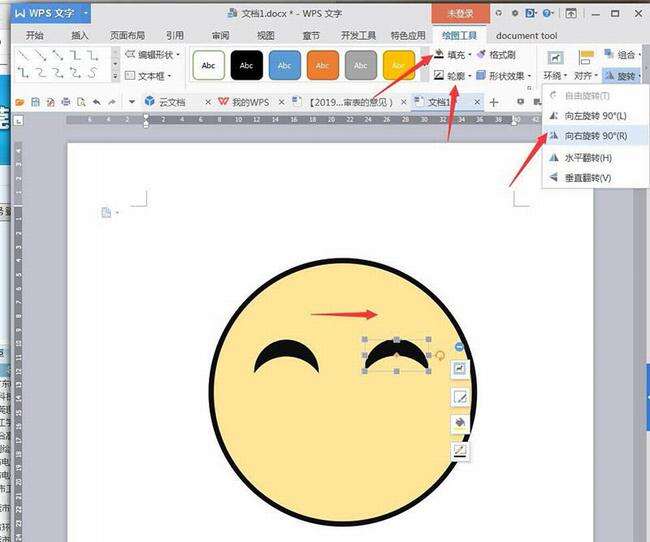The image size is (650, 542).
Task: Apply the orange Abc shape style
Action: (x=323, y=65)
